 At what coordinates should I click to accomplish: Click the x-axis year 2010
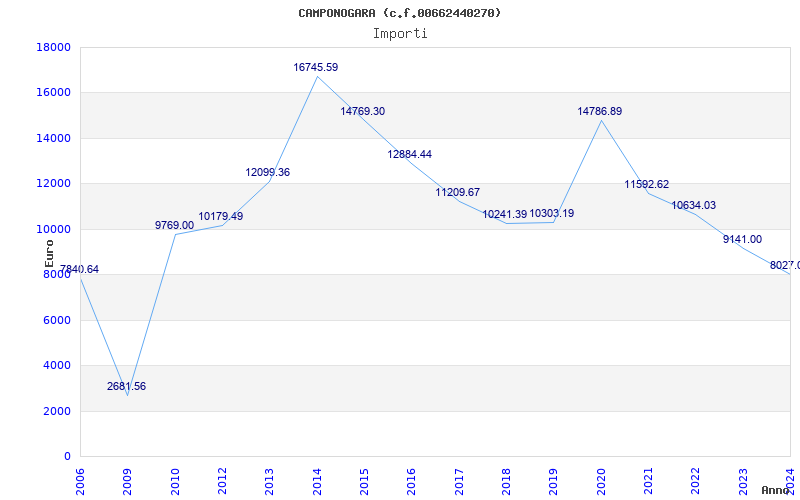coord(175,481)
